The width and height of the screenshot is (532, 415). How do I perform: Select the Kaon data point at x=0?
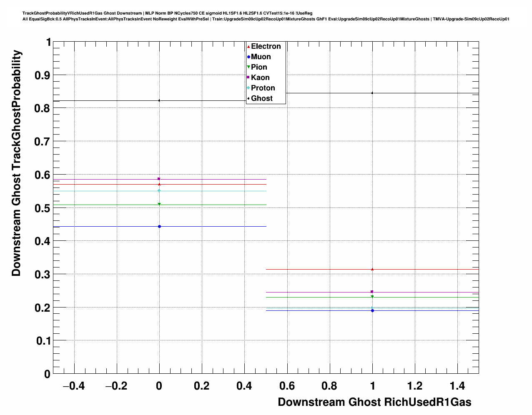click(159, 179)
